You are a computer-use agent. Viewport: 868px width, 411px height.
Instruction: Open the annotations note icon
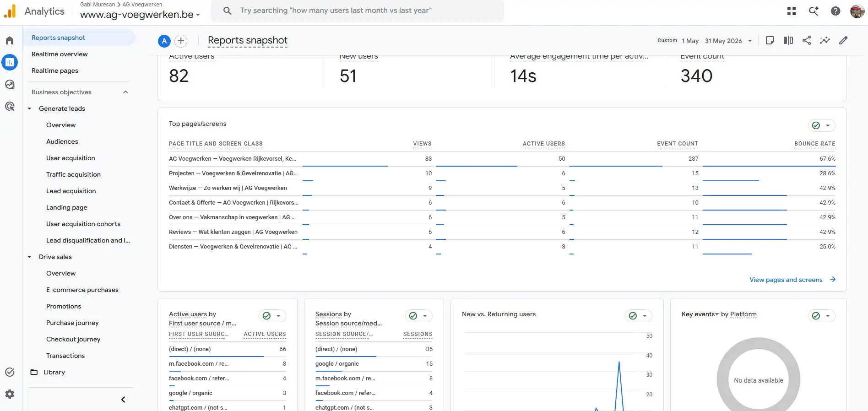770,40
